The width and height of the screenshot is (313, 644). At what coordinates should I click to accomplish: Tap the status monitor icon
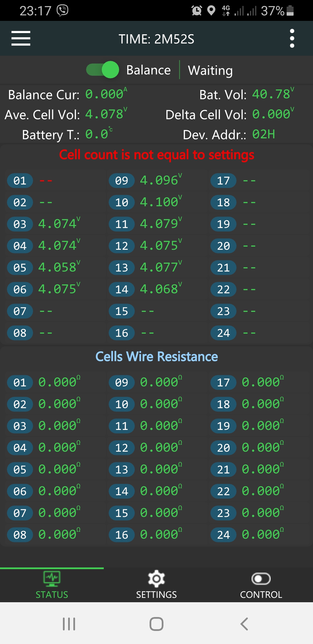52,578
